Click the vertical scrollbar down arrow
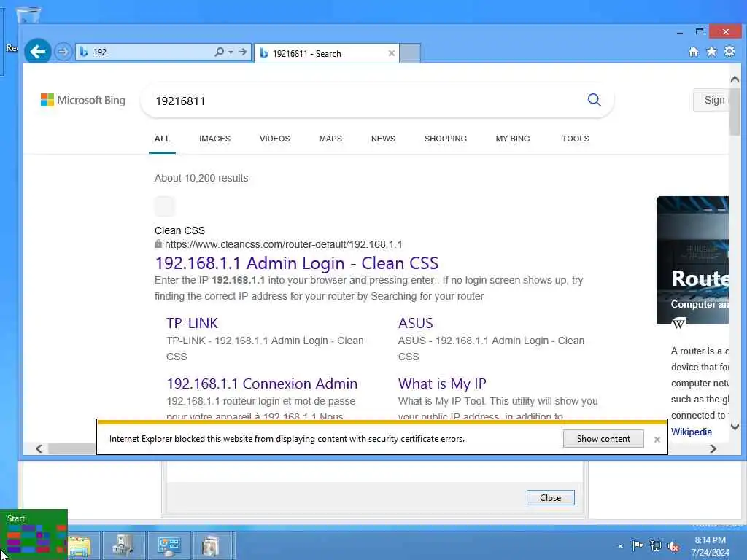747x560 pixels. [735, 427]
